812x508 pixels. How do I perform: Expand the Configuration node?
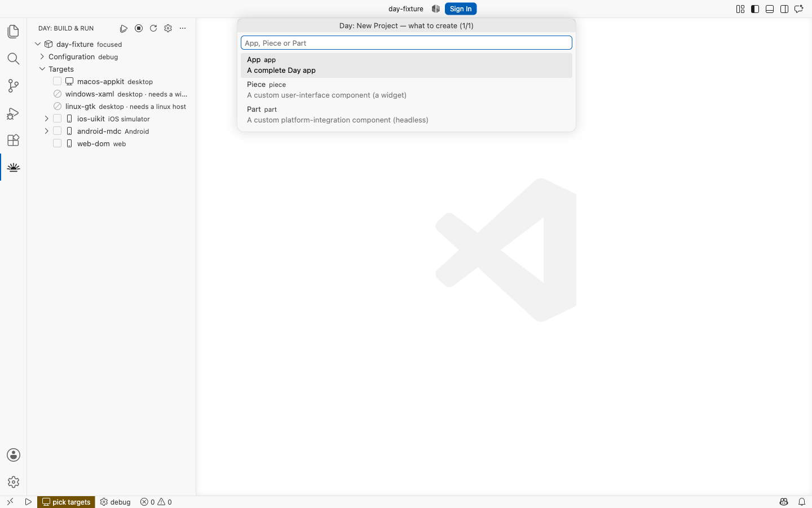tap(42, 56)
